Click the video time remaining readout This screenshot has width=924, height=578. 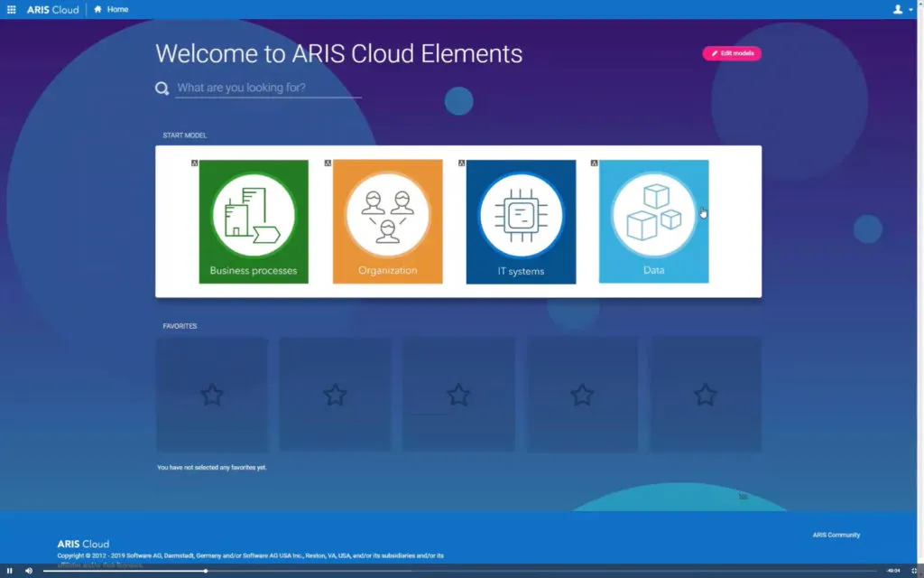coord(893,571)
